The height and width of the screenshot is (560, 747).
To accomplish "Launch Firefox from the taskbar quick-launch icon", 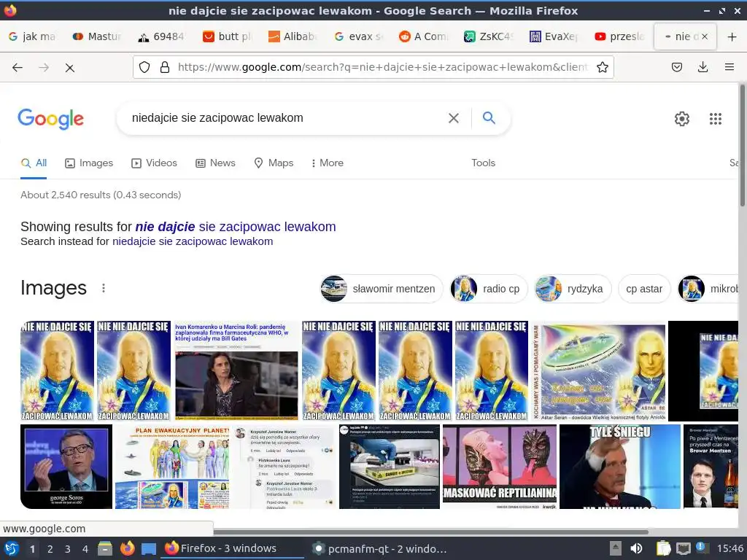I will [127, 548].
